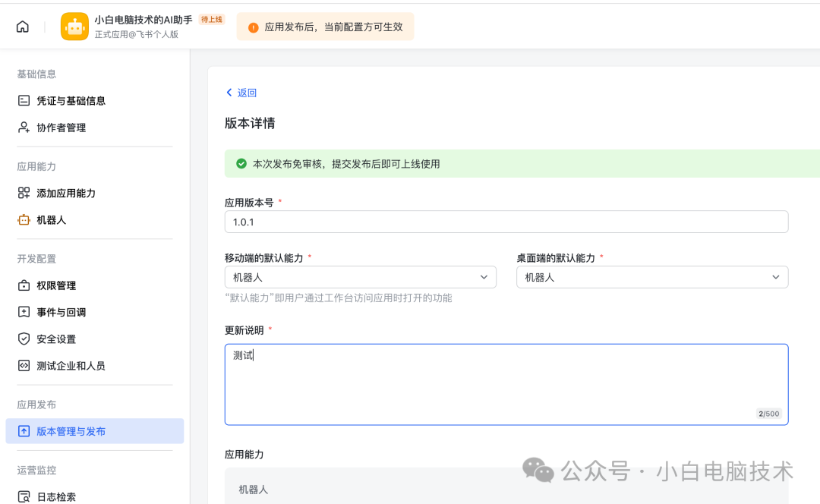Viewport: 820px width, 504px height.
Task: Click the 2/500 character counter
Action: [x=768, y=414]
